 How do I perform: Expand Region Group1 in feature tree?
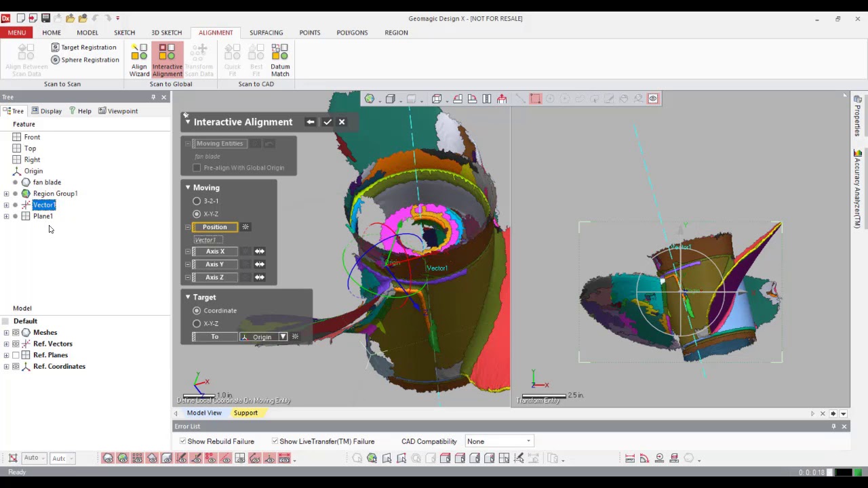tap(6, 194)
